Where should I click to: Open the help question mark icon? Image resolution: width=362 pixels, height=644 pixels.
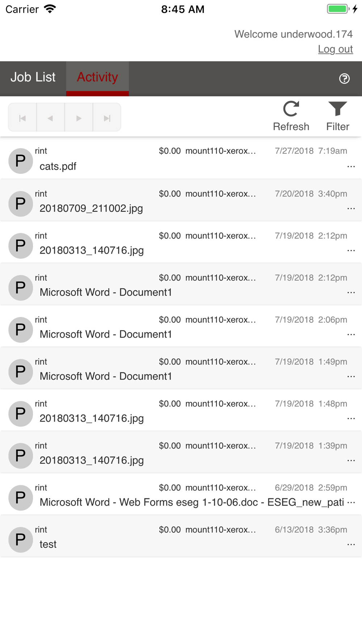[344, 79]
